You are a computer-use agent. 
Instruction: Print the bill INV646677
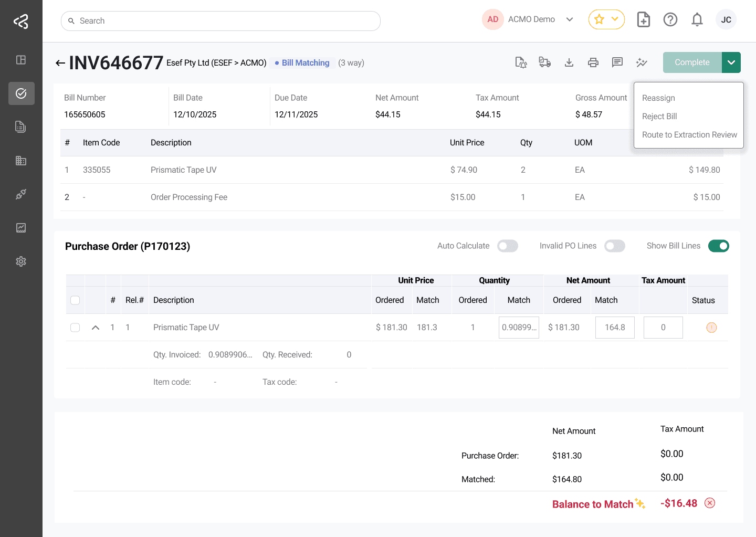[593, 62]
